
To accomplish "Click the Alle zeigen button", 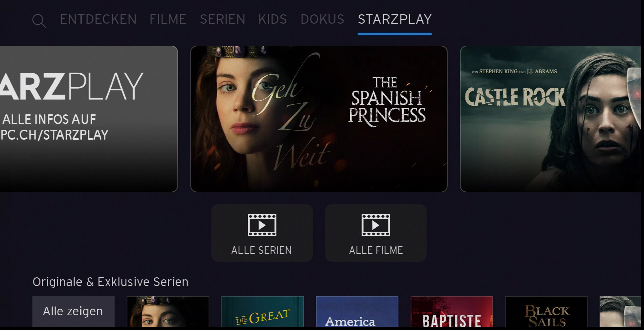I will pyautogui.click(x=73, y=312).
